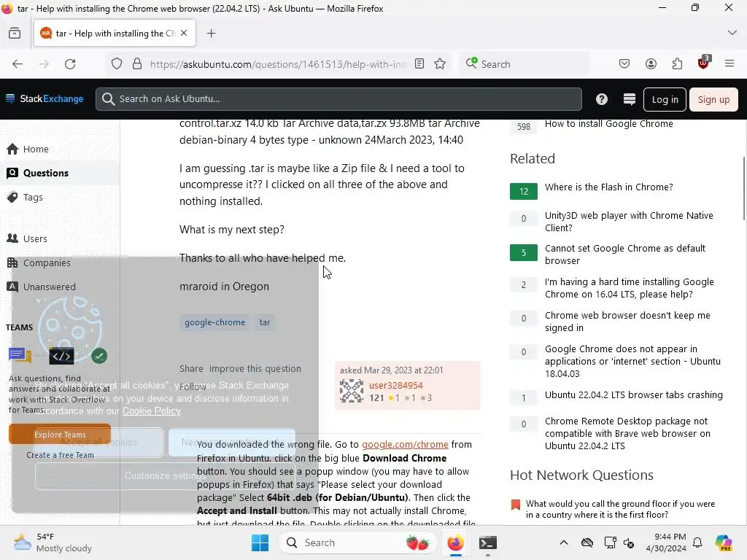Toggle reader view icon
Screen dimensions: 747x560
(x=419, y=64)
